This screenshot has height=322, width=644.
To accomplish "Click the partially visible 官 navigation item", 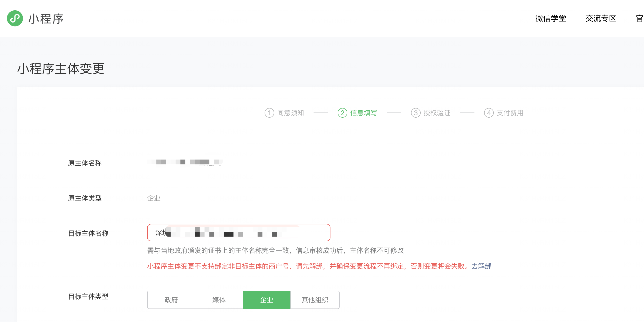I will tap(639, 18).
